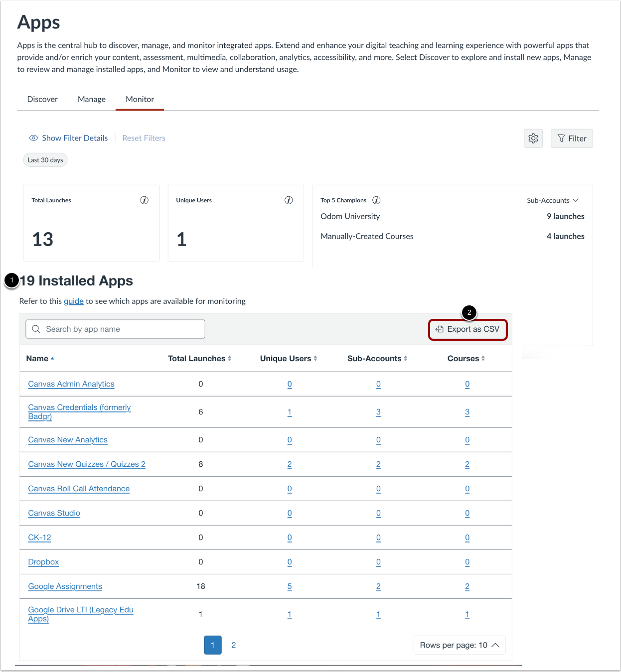Expand the Sub-Accounts dropdown in Top 5 Champions

pyautogui.click(x=552, y=200)
